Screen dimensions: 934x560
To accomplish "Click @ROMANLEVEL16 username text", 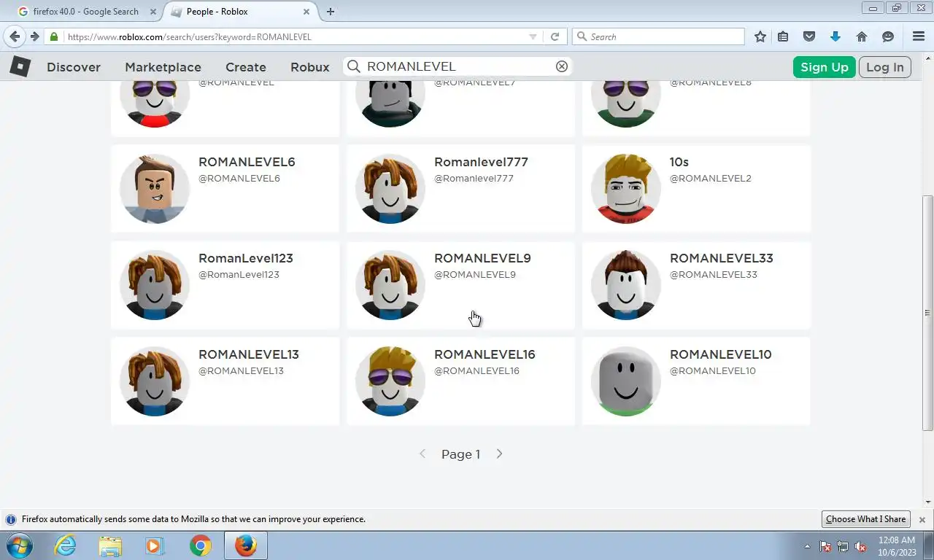I will (476, 370).
